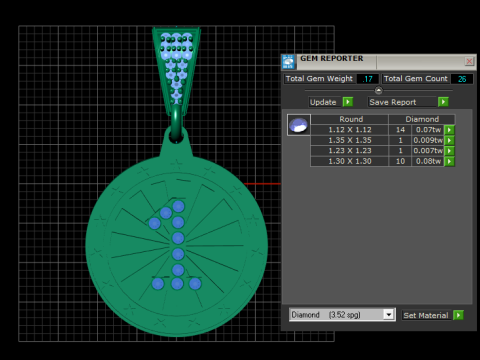Click green arrow beside Update

tap(348, 102)
